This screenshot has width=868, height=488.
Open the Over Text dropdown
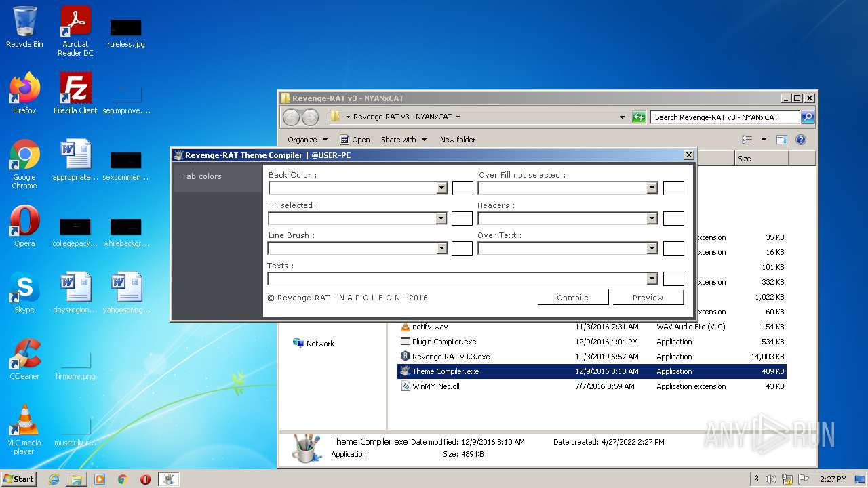pyautogui.click(x=652, y=248)
